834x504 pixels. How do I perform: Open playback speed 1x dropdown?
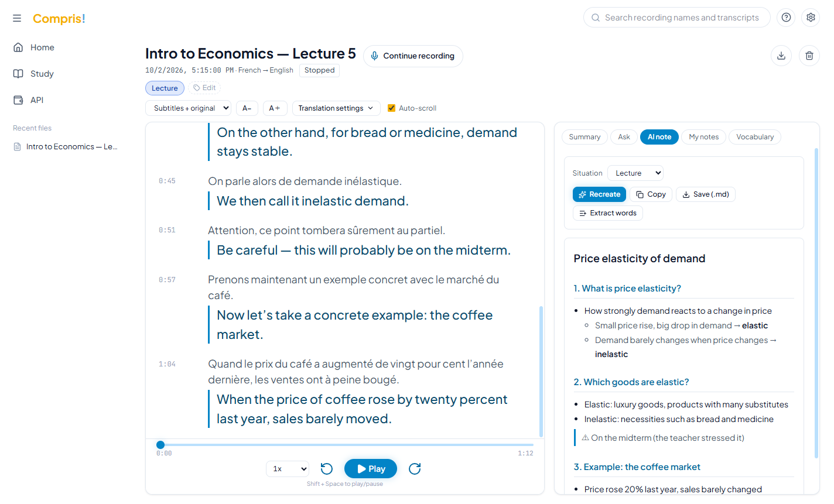288,469
